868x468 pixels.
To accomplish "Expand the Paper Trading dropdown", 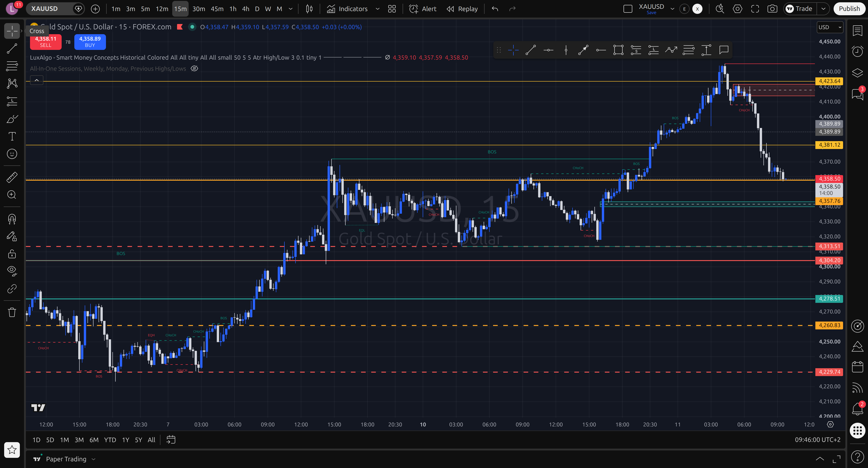I will pos(93,459).
